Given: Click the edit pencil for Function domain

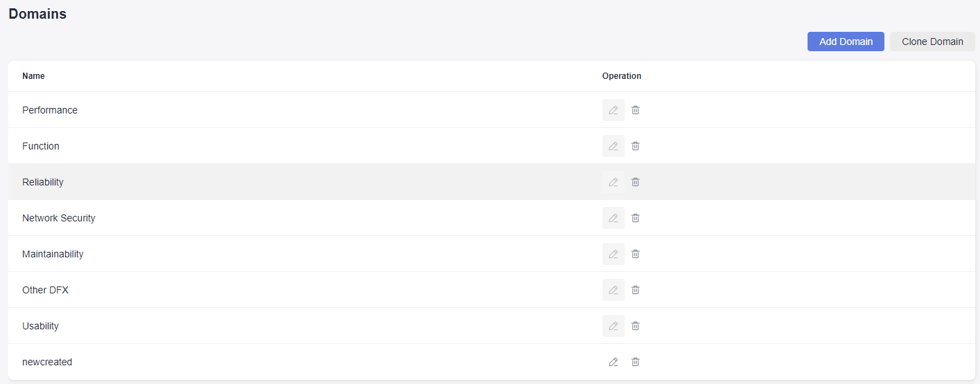Looking at the screenshot, I should (613, 146).
